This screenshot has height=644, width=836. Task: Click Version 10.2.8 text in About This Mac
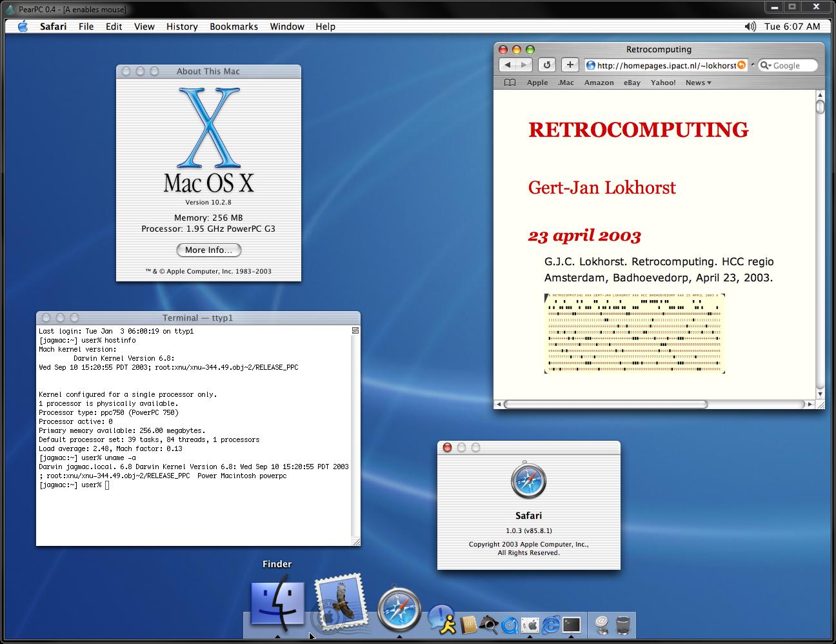[x=208, y=203]
